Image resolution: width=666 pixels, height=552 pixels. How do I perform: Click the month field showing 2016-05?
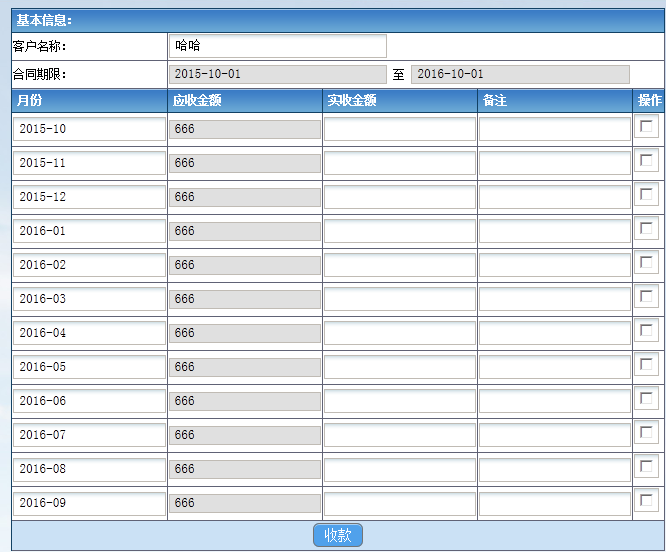(x=89, y=367)
